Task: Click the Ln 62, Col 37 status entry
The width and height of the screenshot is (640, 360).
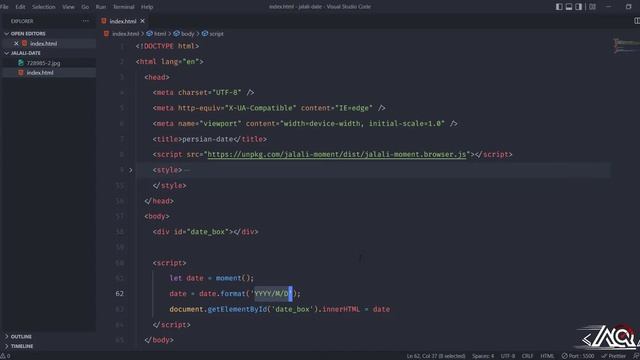Action: [436, 356]
